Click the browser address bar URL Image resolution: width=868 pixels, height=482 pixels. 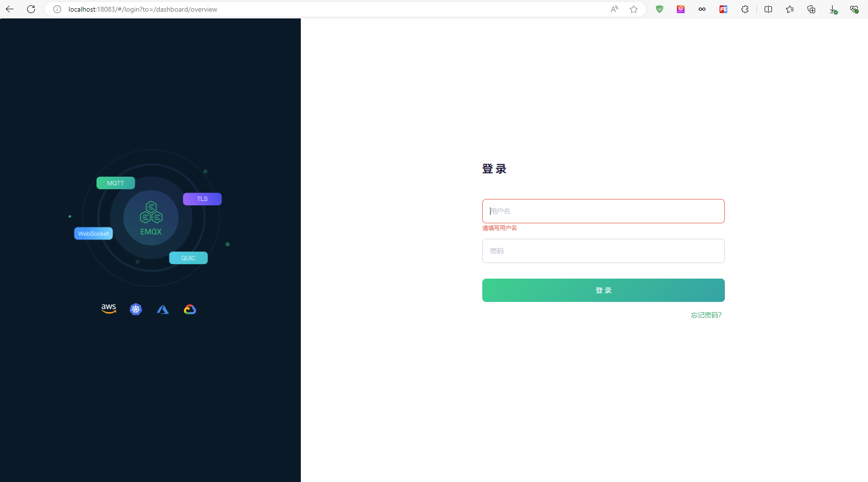coord(143,9)
